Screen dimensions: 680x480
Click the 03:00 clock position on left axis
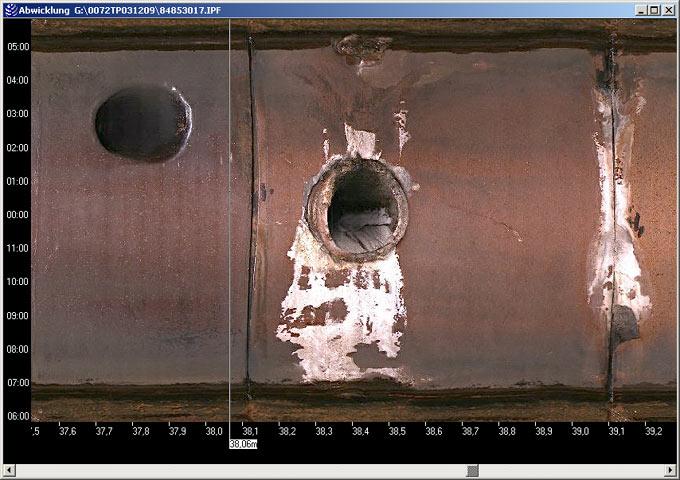17,114
